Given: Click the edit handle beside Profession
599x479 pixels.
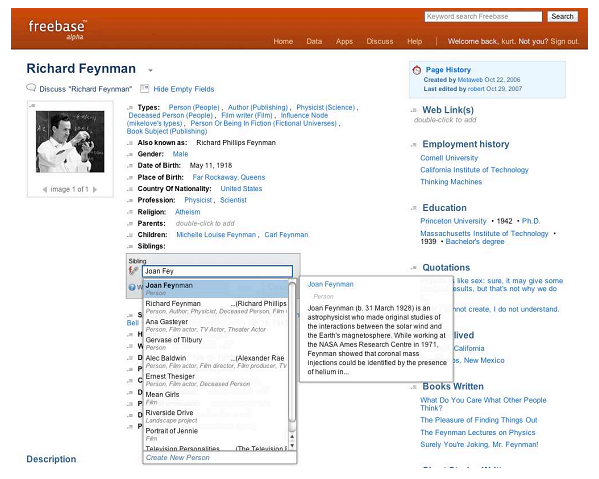Looking at the screenshot, I should pos(130,201).
